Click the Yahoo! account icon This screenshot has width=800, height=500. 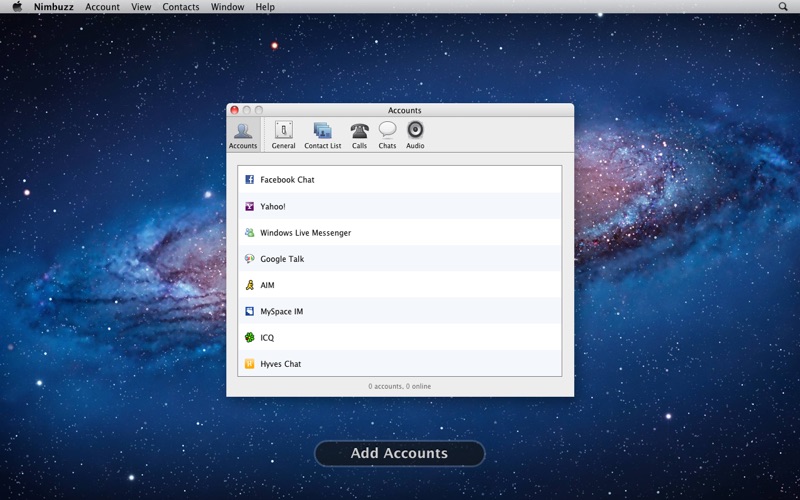(x=250, y=206)
